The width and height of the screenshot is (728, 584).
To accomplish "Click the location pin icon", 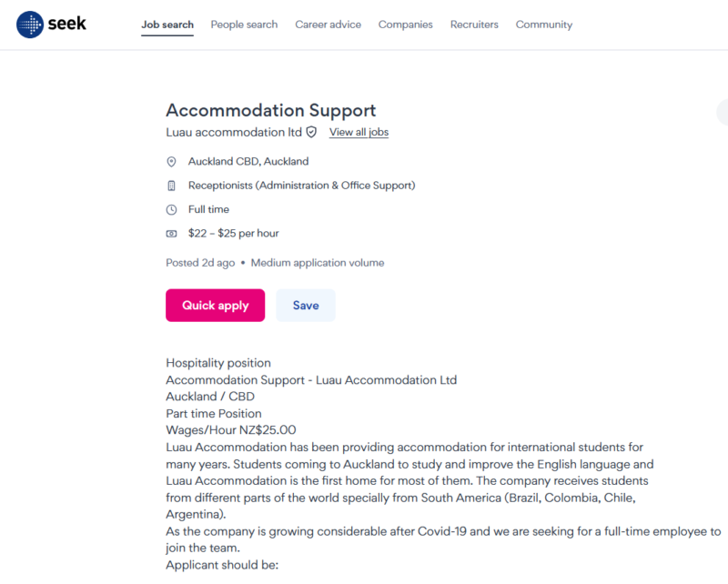I will 171,162.
